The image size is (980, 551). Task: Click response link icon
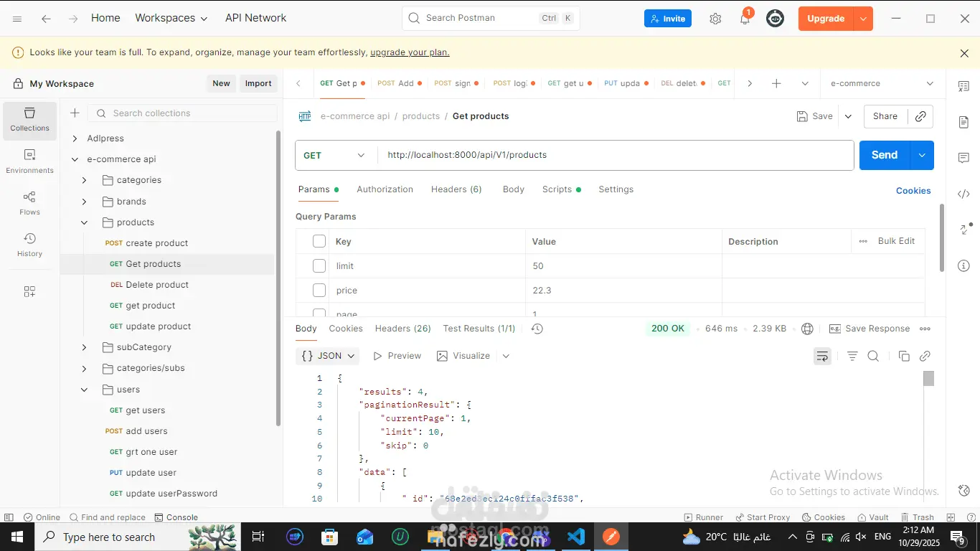click(x=925, y=356)
